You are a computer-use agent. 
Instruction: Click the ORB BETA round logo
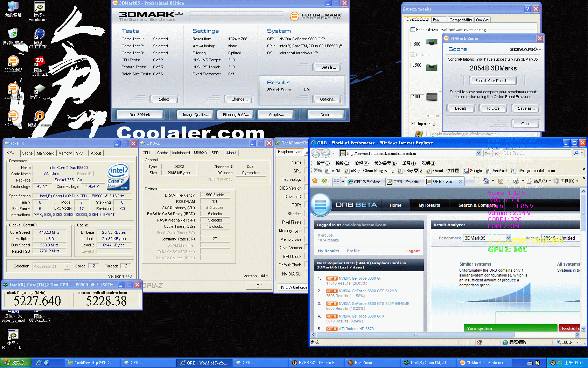coord(321,204)
